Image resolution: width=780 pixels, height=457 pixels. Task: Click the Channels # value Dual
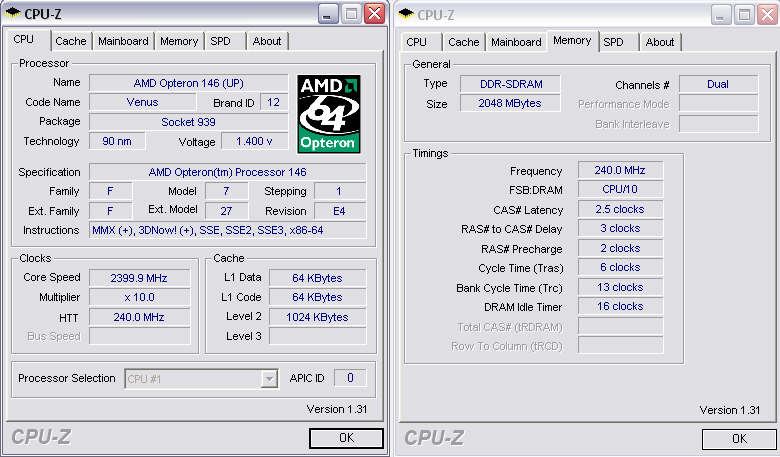tap(718, 84)
